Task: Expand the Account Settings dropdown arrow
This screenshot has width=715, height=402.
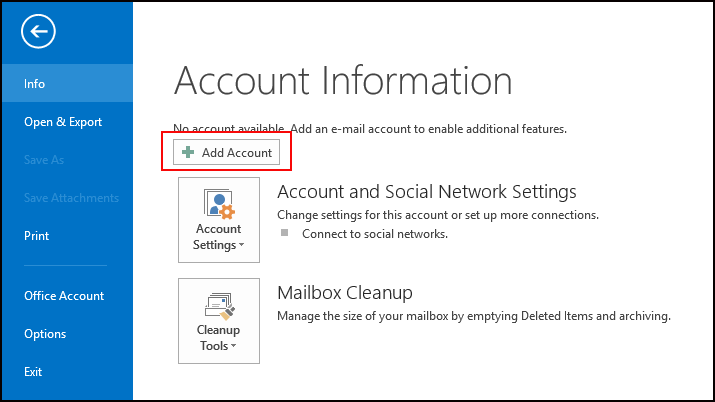Action: (x=241, y=246)
